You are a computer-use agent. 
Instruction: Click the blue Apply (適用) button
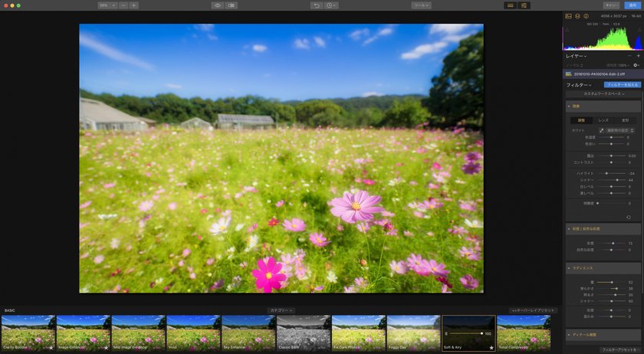632,5
